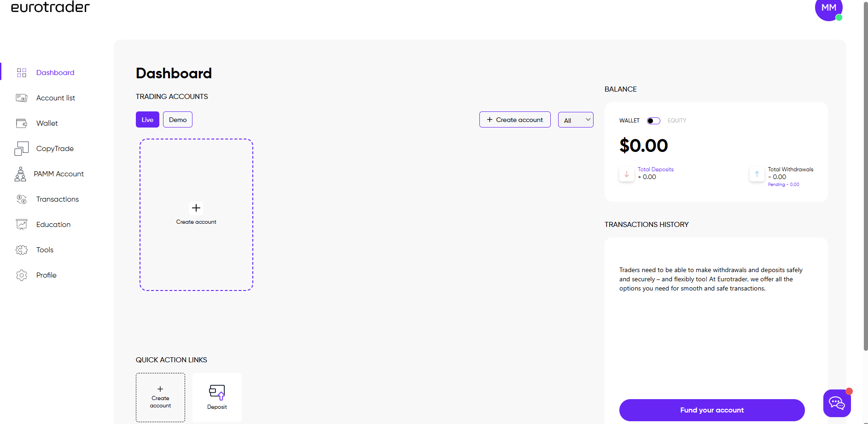Open the live chat bubble icon

point(837,403)
